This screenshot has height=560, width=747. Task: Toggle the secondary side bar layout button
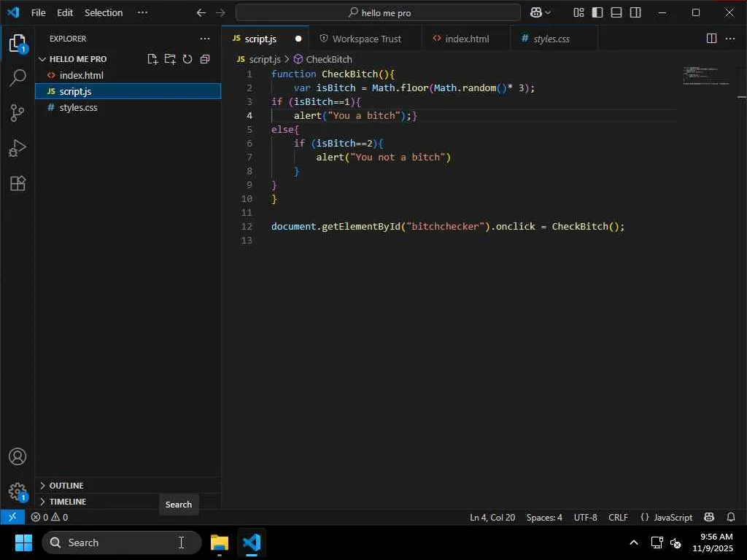(x=635, y=12)
